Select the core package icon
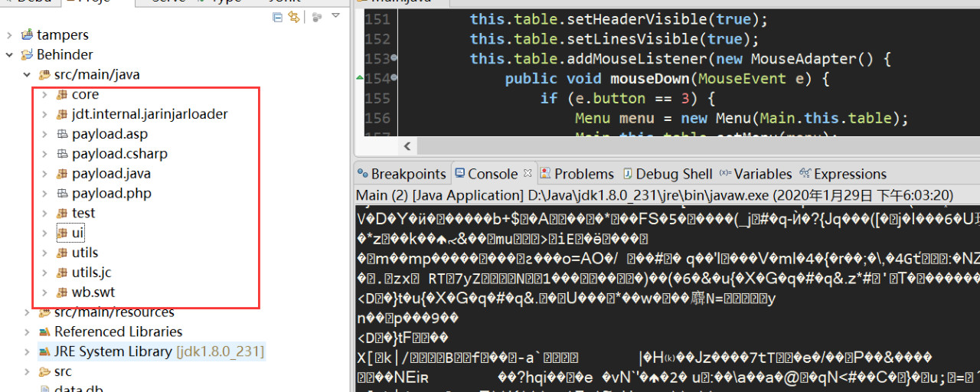This screenshot has height=392, width=980. pyautogui.click(x=62, y=94)
